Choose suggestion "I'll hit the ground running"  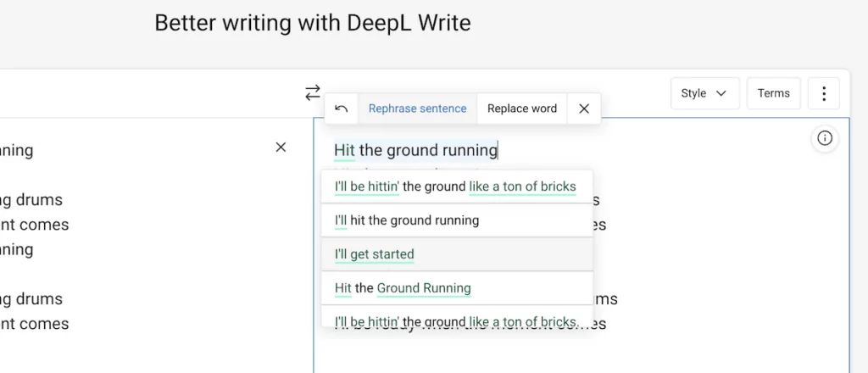point(457,220)
